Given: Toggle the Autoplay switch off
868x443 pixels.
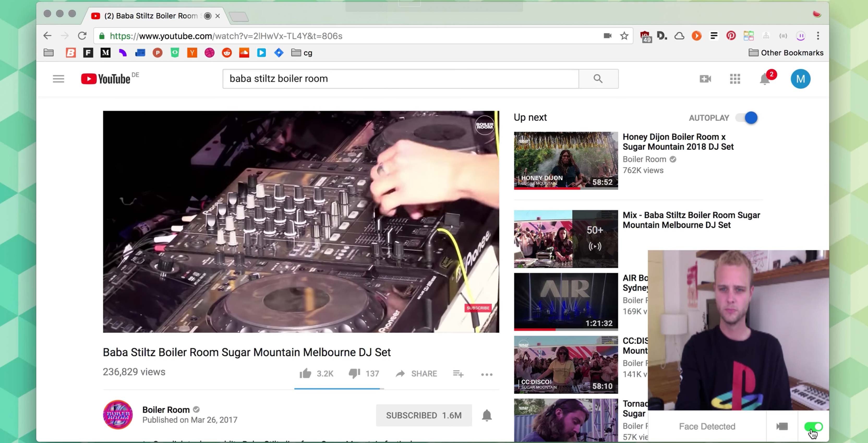Looking at the screenshot, I should tap(747, 118).
